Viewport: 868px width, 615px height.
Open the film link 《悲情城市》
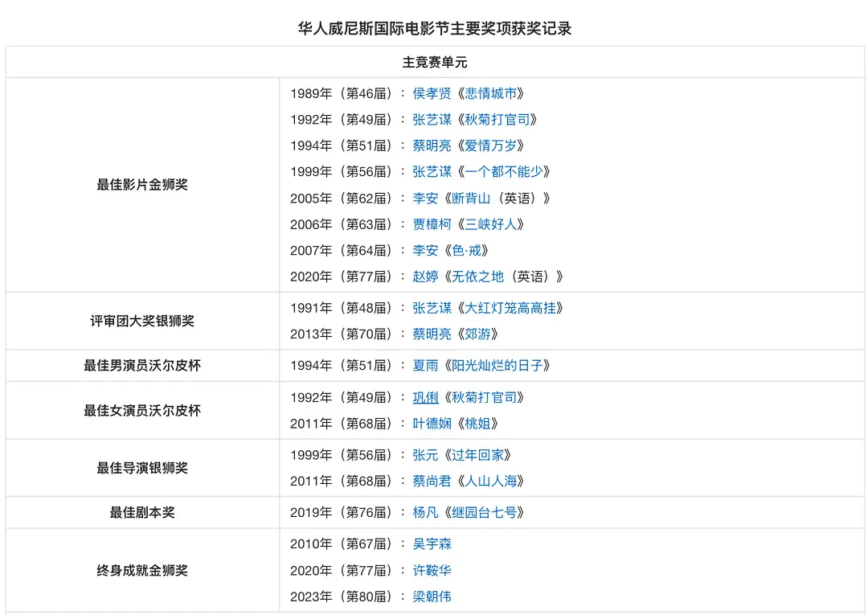tap(490, 93)
